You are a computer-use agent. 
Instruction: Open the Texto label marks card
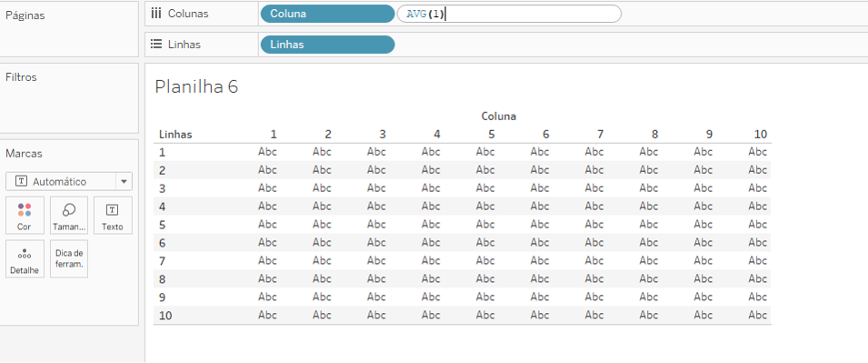[113, 215]
